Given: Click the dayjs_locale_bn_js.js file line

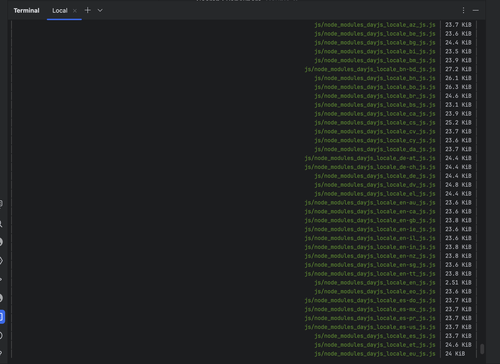Looking at the screenshot, I should tap(375, 78).
